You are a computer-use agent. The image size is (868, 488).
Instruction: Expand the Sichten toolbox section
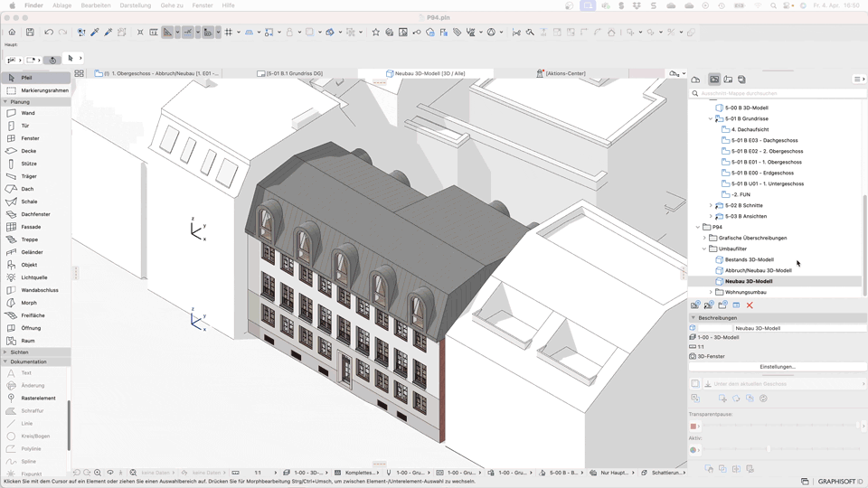pyautogui.click(x=5, y=352)
